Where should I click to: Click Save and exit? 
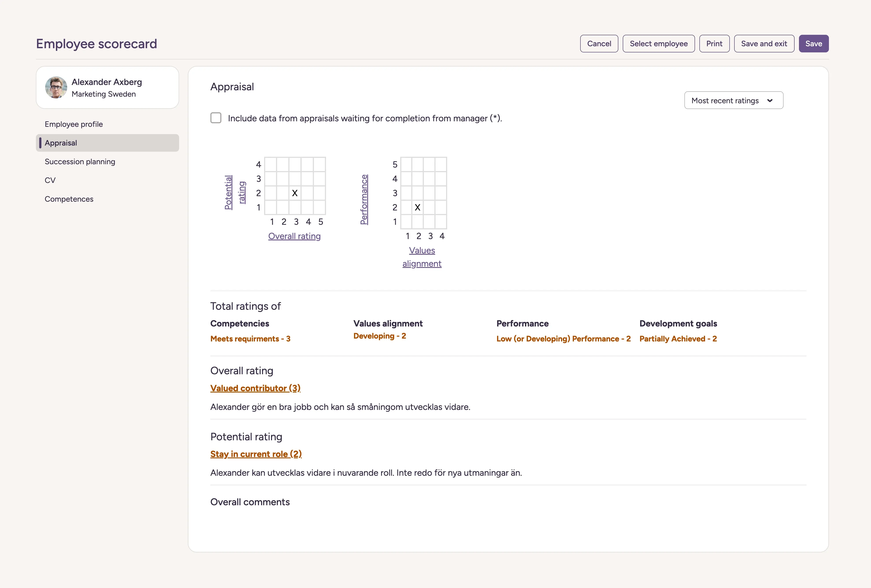[764, 43]
